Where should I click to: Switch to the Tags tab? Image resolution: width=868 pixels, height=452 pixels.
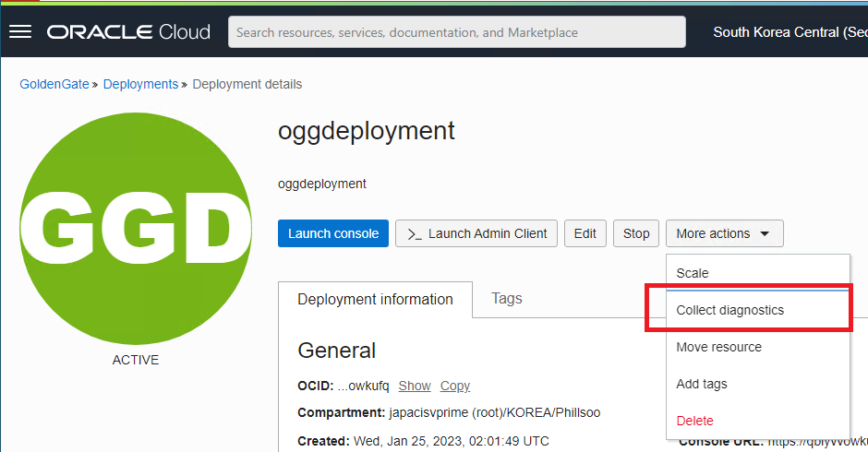[507, 298]
